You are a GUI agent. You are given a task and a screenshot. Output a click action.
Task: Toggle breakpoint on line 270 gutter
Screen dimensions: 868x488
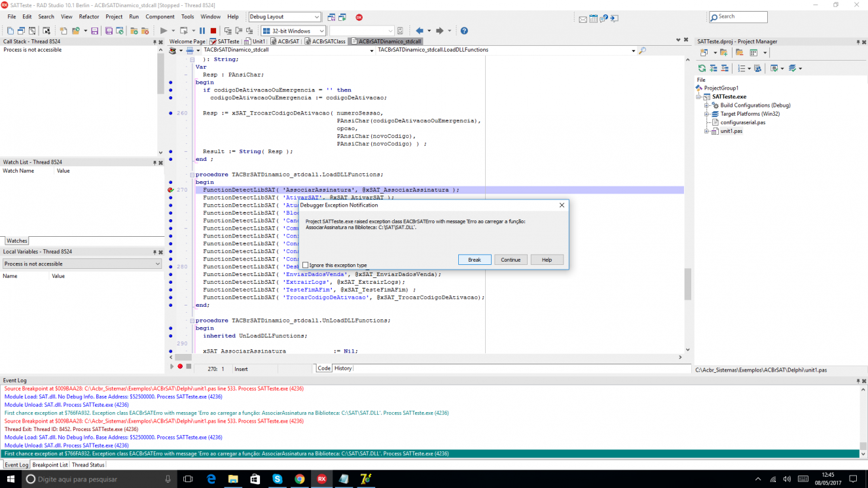click(x=170, y=190)
